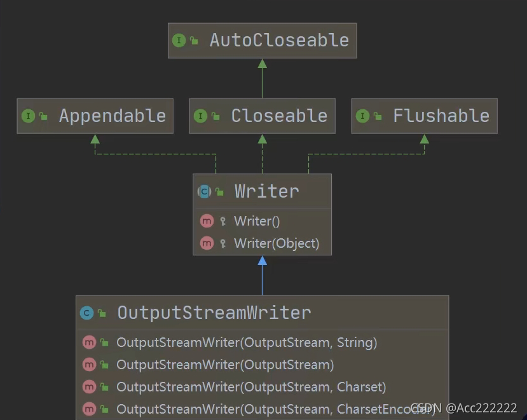Click the lock icon on OutputStreamWriter header
527x420 pixels.
[x=102, y=312]
